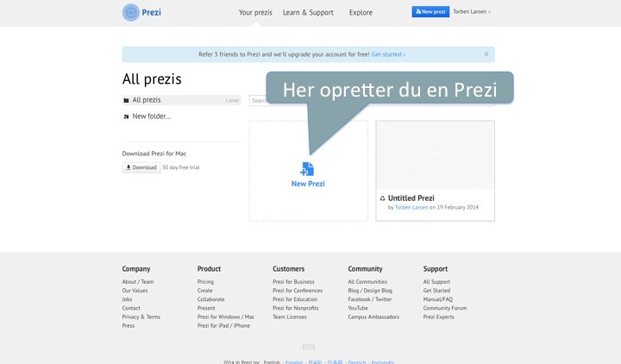This screenshot has height=364, width=621.
Task: Open Torben Larsen author link on card
Action: pos(411,207)
